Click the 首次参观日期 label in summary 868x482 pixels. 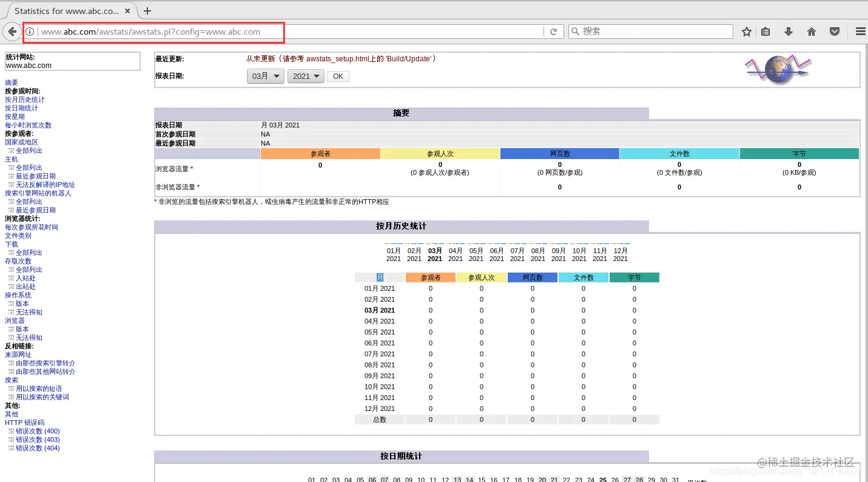click(175, 134)
